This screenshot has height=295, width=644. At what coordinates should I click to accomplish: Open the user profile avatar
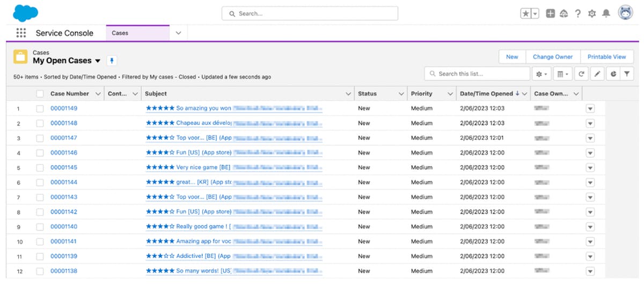(x=625, y=13)
